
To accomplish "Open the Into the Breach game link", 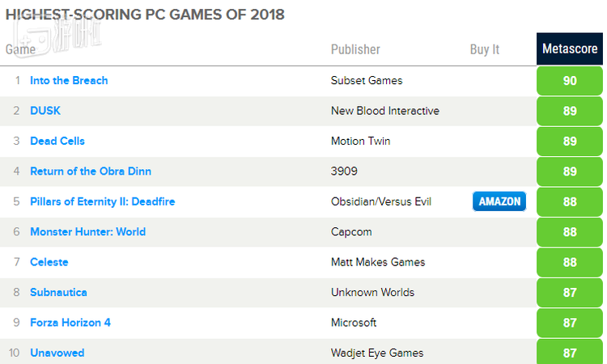I will (69, 80).
